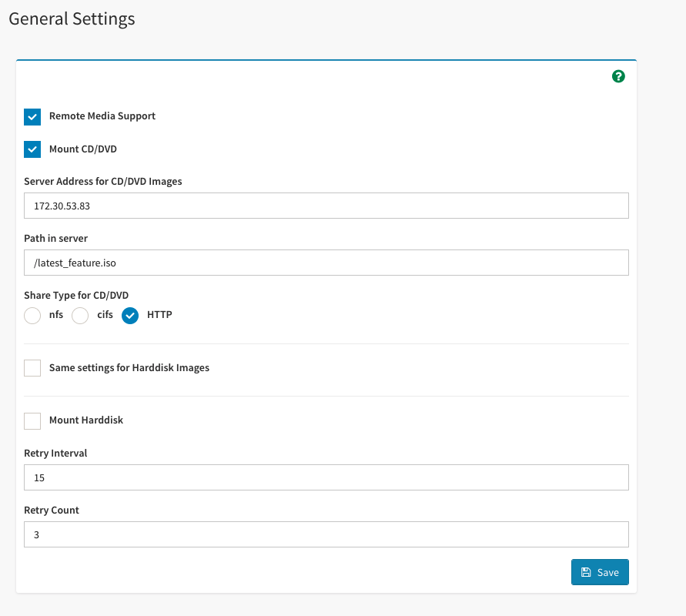
Task: Enable Same settings for Harddisk Images
Action: tap(32, 368)
